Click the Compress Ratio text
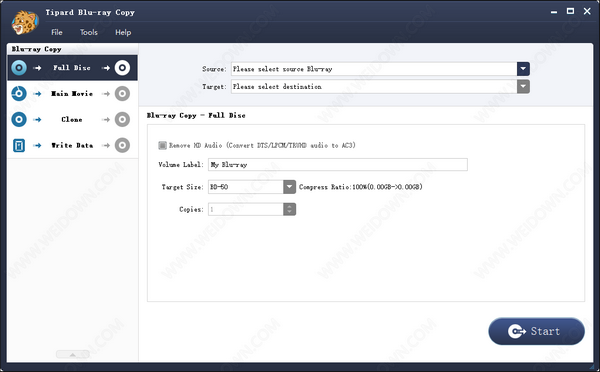This screenshot has height=372, width=600. point(360,187)
